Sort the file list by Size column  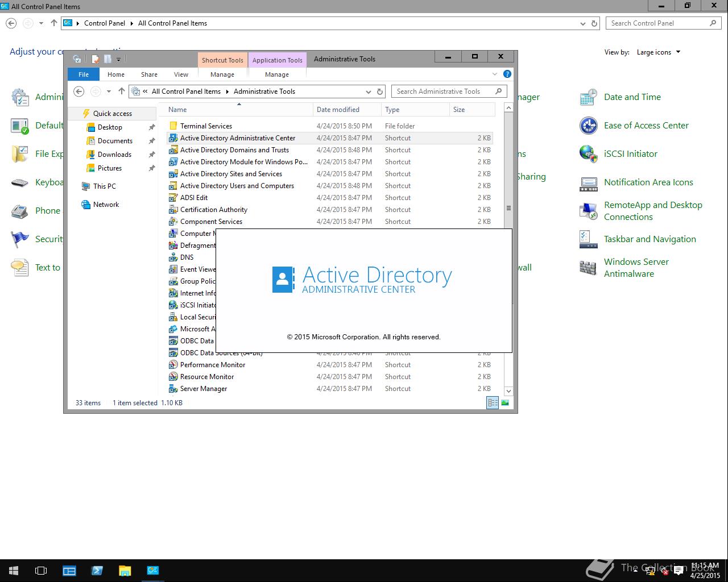[x=472, y=110]
